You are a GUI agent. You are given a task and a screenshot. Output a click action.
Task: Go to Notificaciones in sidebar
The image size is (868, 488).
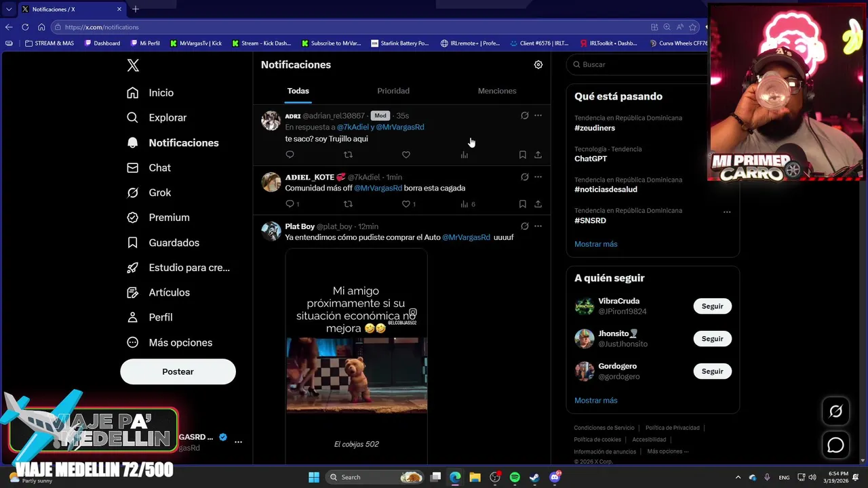pos(173,142)
